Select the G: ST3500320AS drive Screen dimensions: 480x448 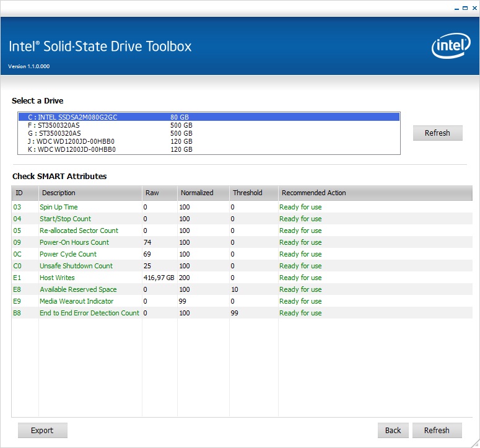click(x=209, y=133)
